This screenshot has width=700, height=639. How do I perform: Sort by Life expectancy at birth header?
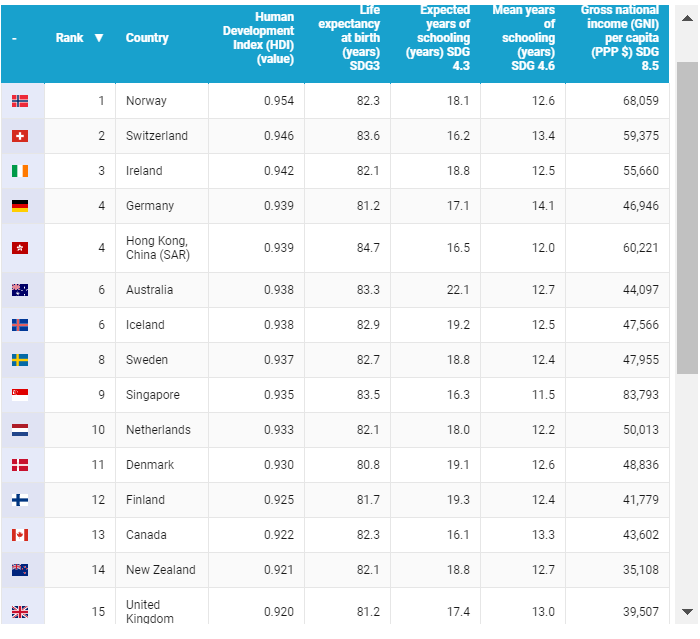point(349,38)
